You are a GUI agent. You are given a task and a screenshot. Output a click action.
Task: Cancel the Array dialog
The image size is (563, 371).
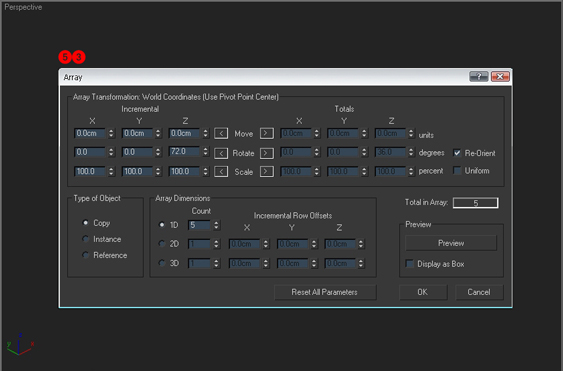pyautogui.click(x=479, y=292)
